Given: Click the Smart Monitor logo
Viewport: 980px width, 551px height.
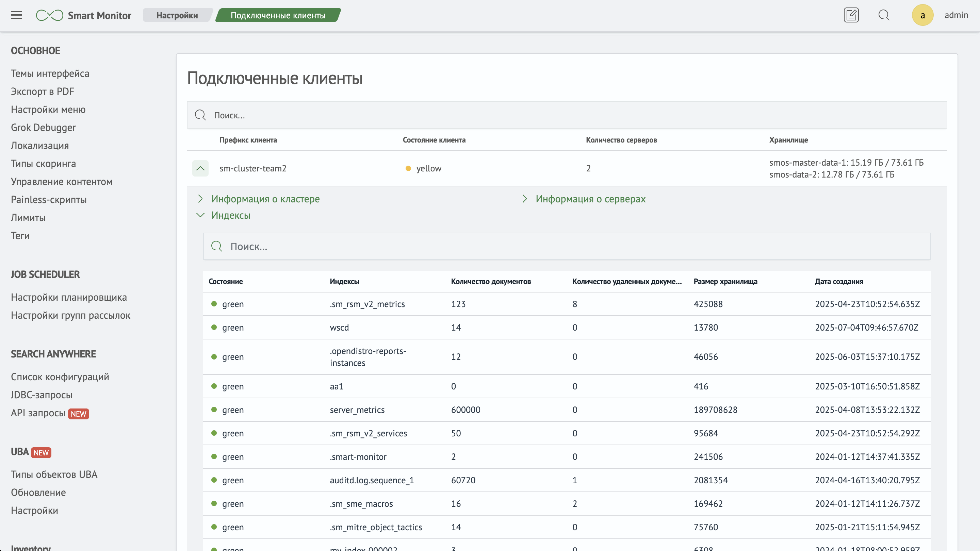Looking at the screenshot, I should pos(83,15).
